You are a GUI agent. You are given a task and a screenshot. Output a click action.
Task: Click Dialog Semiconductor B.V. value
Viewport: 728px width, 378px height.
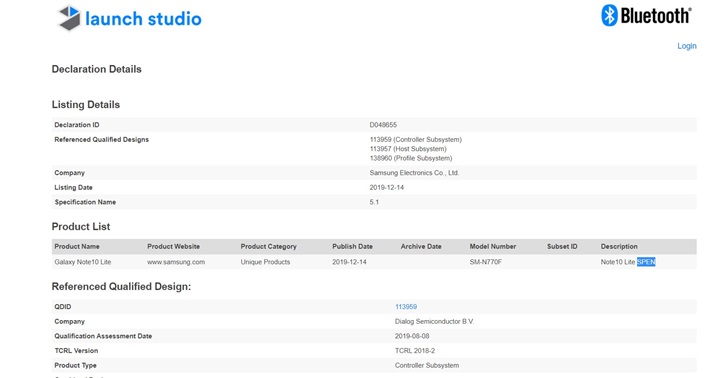click(435, 321)
